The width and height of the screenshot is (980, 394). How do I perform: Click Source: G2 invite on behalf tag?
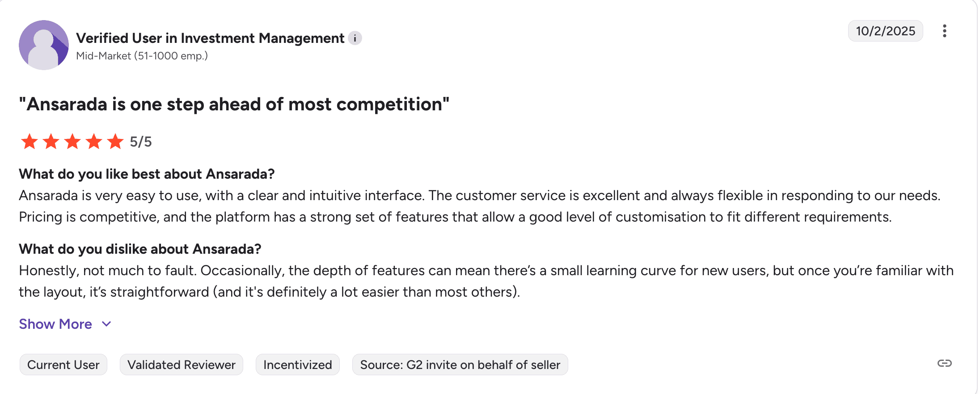[x=460, y=365]
